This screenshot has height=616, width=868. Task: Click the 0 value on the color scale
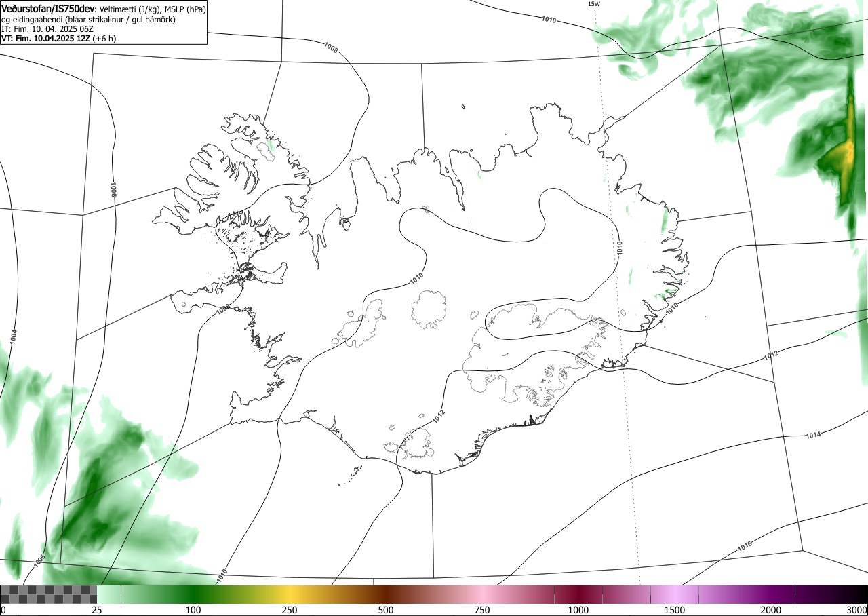pyautogui.click(x=3, y=610)
